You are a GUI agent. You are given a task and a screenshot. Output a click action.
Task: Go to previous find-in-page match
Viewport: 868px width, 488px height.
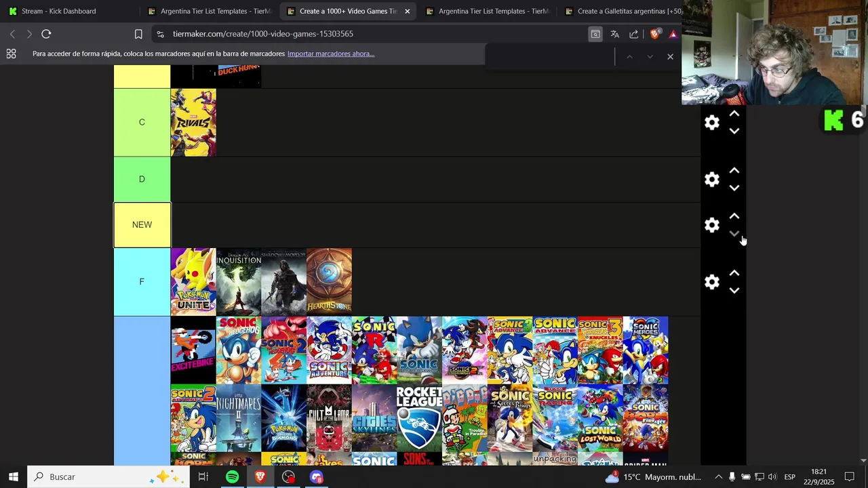click(629, 57)
